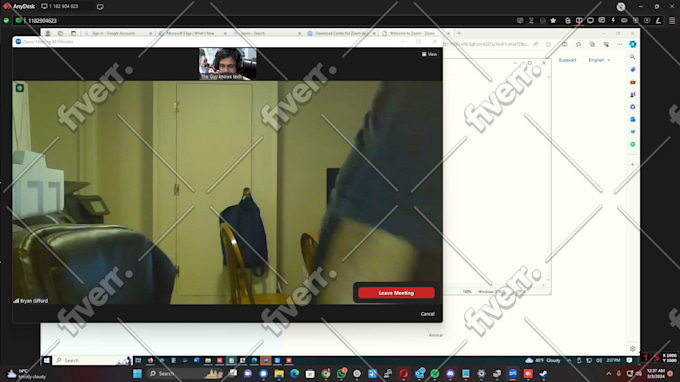Open Opera browser on local taskbar
Viewport: 680px width, 382px height.
(404, 373)
